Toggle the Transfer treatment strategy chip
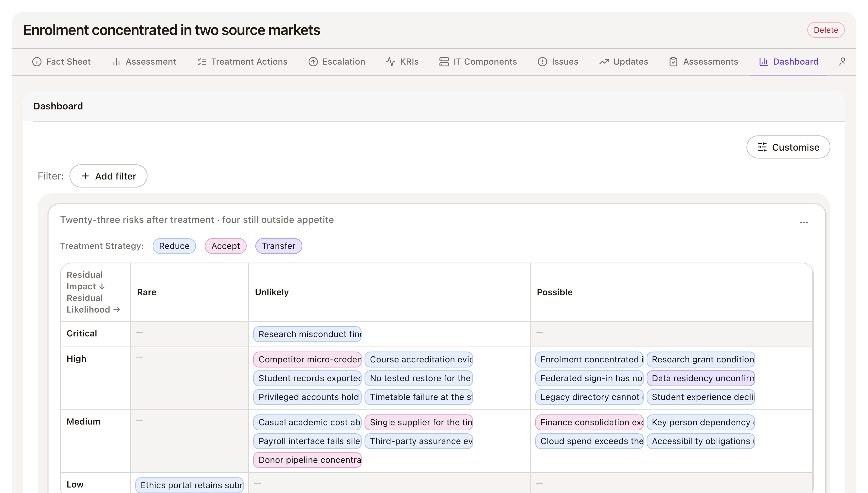 click(278, 246)
